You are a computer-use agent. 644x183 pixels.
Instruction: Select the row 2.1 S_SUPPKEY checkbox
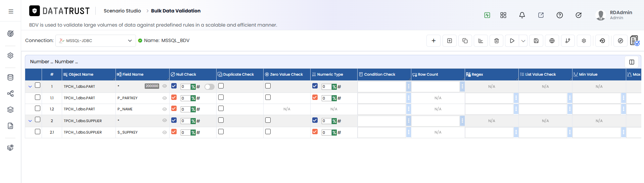38,132
